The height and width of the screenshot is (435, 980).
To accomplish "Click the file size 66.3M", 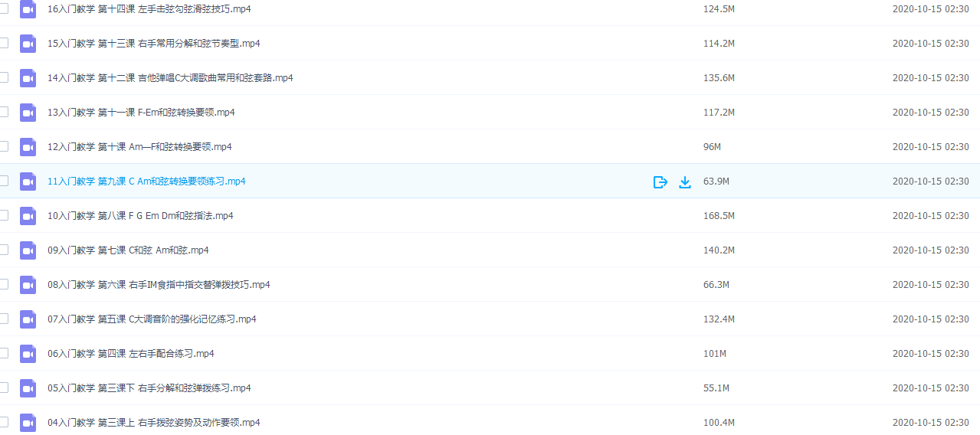I will pos(716,285).
